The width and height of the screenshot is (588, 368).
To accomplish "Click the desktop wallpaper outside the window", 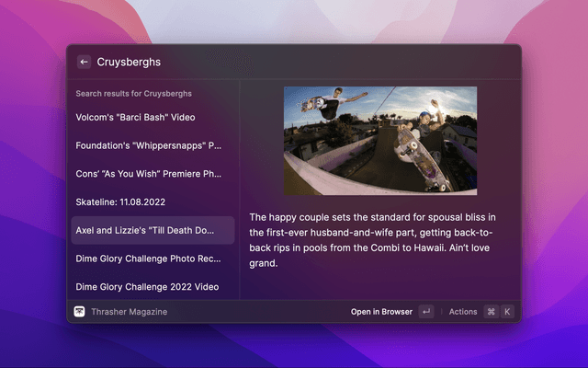I will coord(551,184).
